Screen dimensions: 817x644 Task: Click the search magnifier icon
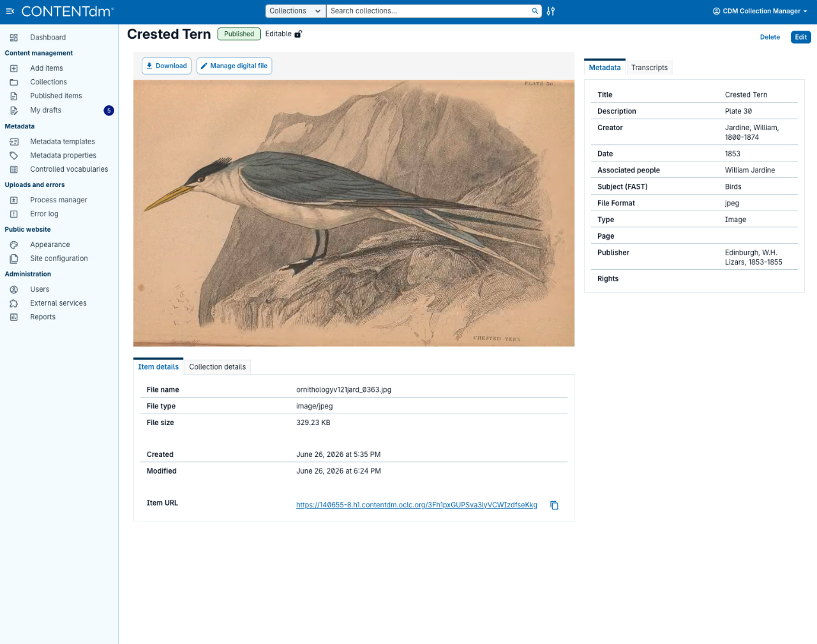[x=535, y=11]
